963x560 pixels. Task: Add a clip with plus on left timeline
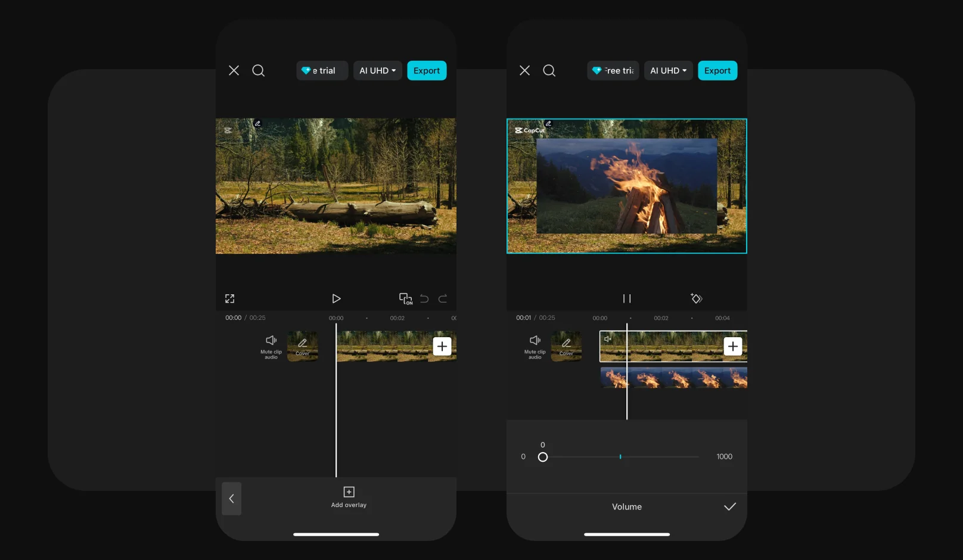(x=442, y=346)
